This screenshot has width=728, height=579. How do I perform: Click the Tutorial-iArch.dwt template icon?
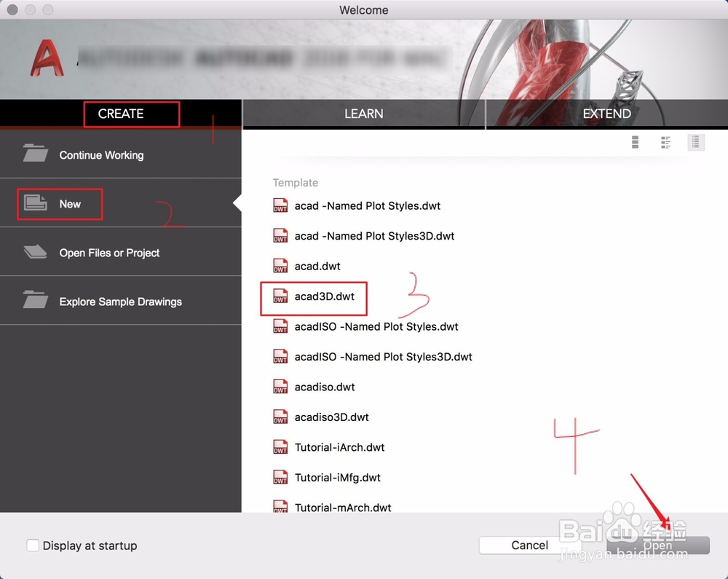tap(280, 447)
